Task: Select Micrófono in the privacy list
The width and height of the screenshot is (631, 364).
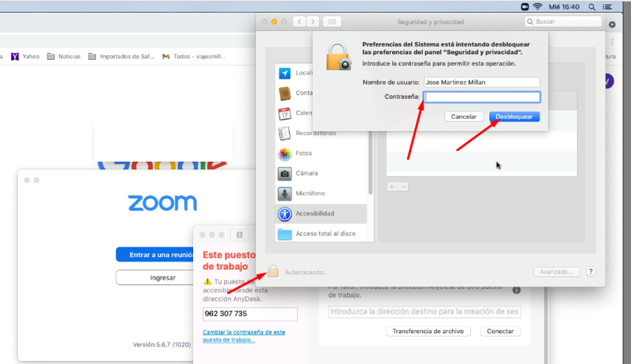Action: pos(321,194)
